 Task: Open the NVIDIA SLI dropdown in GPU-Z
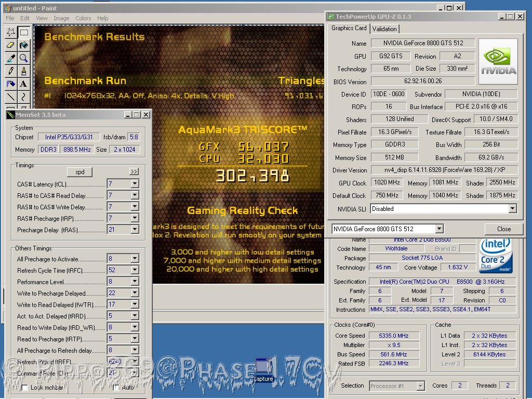513,209
